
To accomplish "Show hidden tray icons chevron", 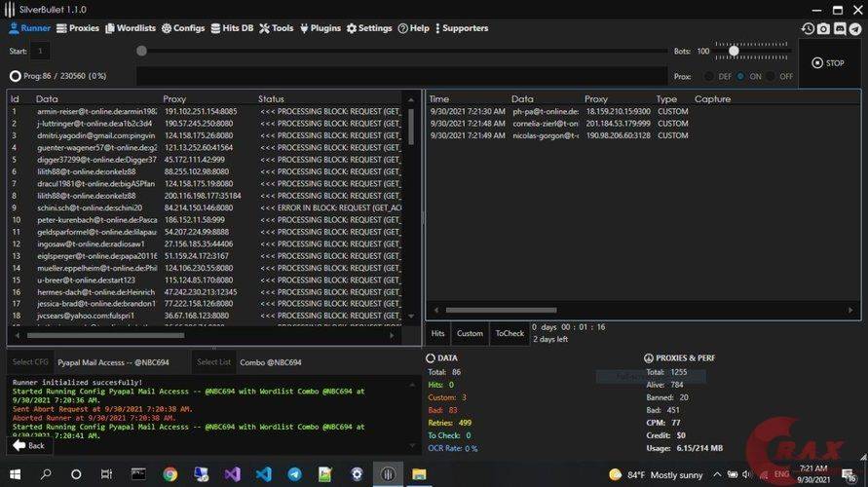I will click(717, 474).
